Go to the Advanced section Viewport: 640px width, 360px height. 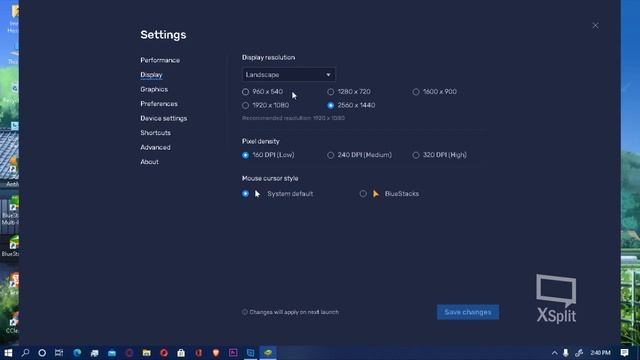(156, 147)
